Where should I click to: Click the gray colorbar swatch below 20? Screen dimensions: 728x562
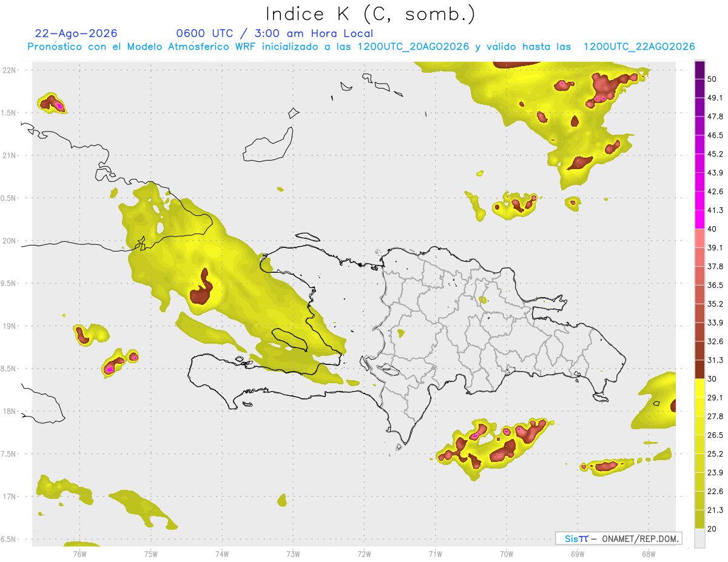click(699, 538)
